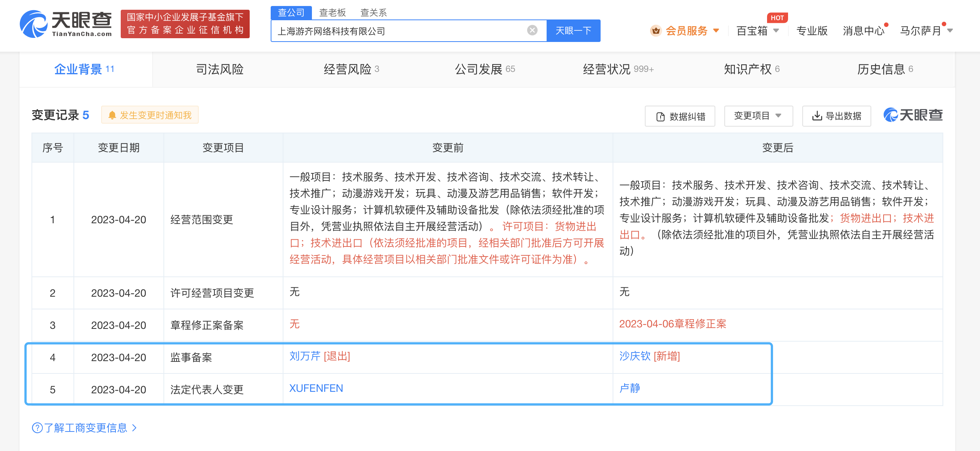The image size is (980, 451).
Task: Open the 企业背景 tab
Action: click(x=85, y=69)
